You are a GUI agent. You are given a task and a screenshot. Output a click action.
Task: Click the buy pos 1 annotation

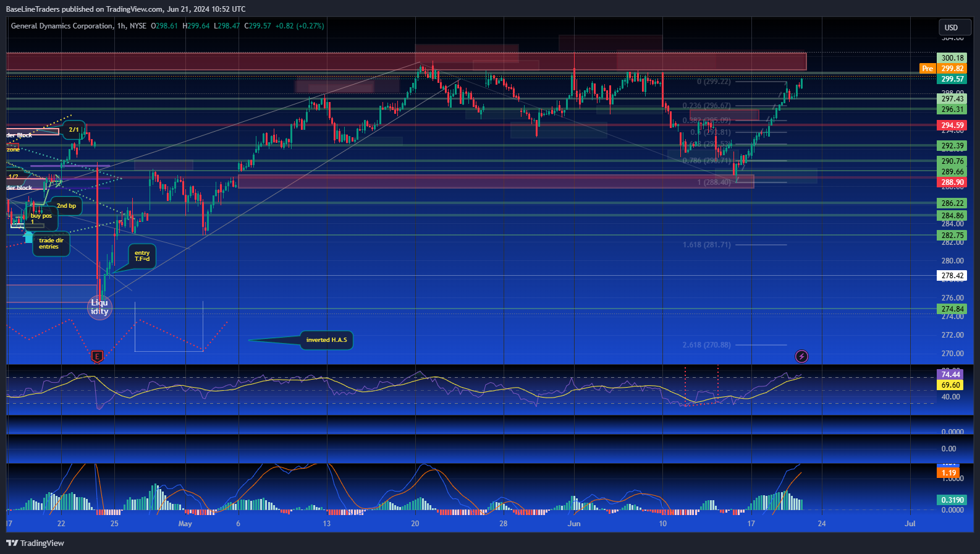41,218
